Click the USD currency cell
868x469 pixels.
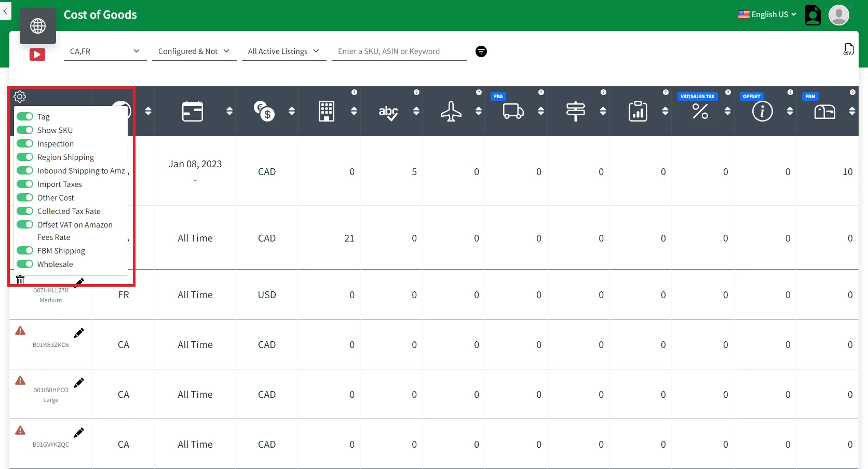click(267, 295)
